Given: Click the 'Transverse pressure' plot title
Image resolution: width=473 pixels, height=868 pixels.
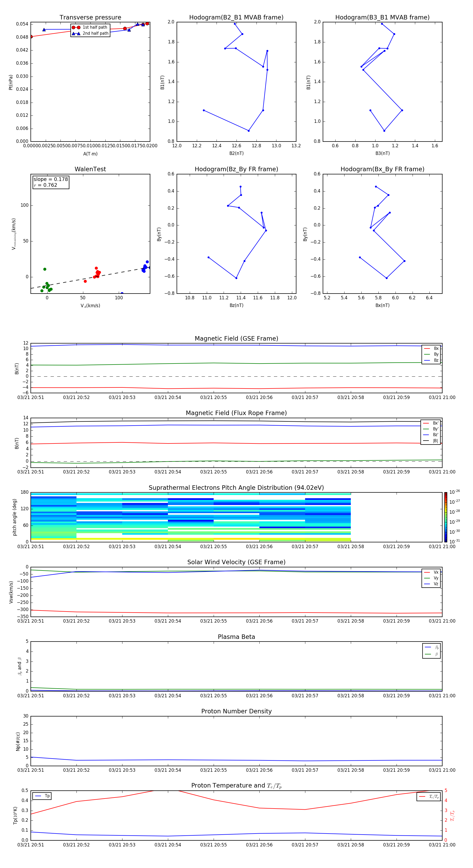Looking at the screenshot, I should [x=90, y=18].
